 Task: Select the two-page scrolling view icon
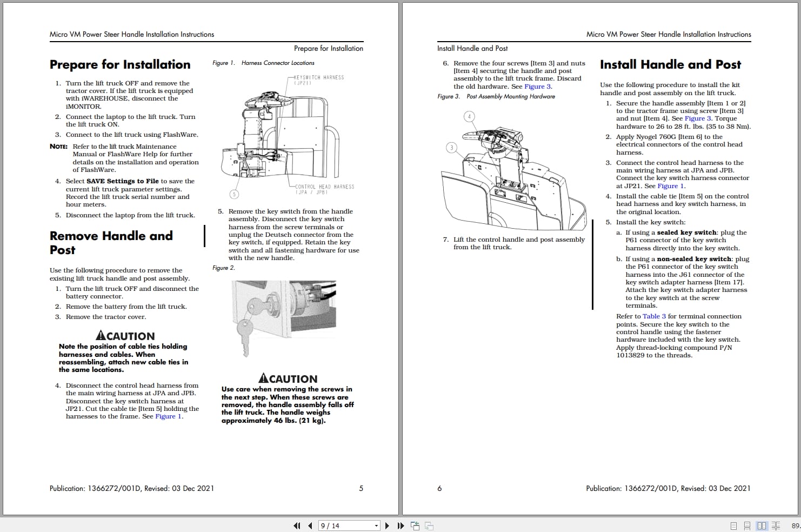pos(777,525)
